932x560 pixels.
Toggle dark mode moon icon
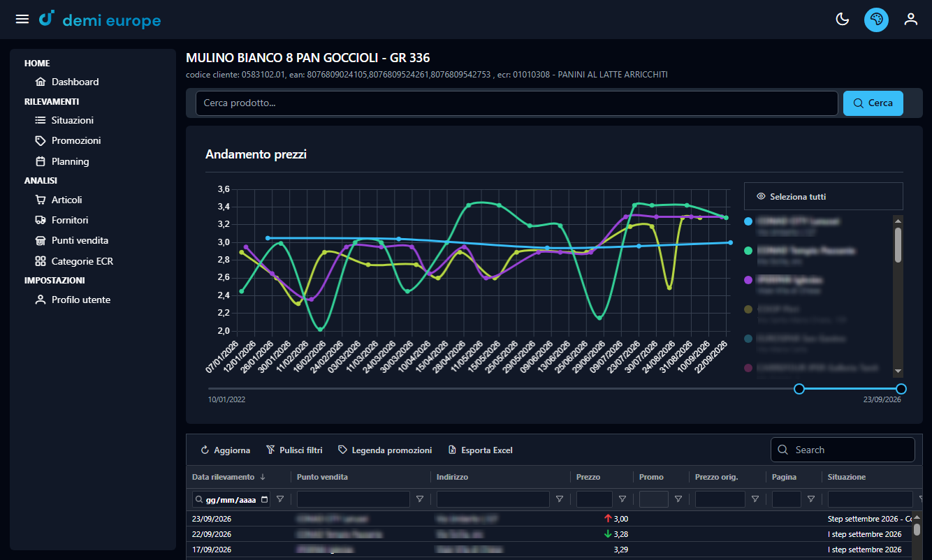(x=843, y=20)
